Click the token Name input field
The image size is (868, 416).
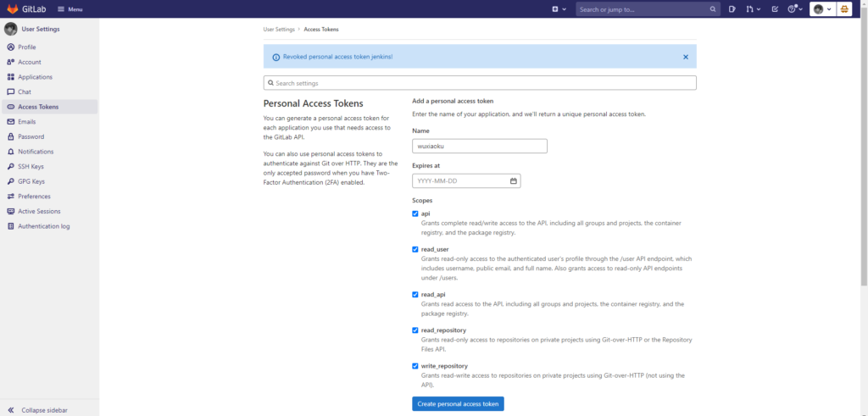click(x=479, y=146)
